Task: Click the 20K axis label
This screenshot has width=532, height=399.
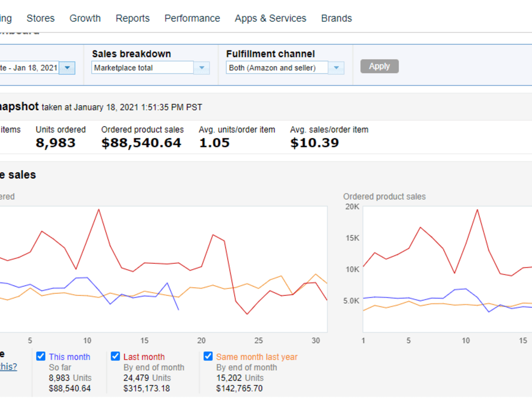Action: [352, 206]
